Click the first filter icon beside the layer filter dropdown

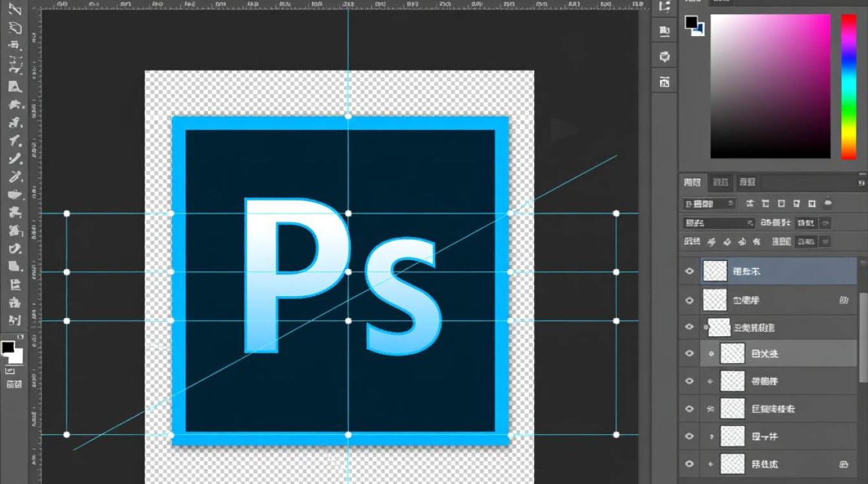click(750, 203)
